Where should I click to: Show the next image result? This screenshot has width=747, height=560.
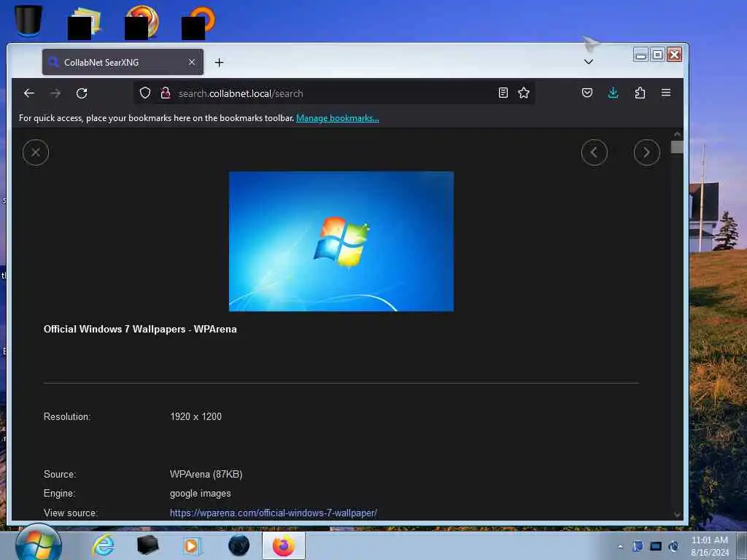[x=646, y=152]
